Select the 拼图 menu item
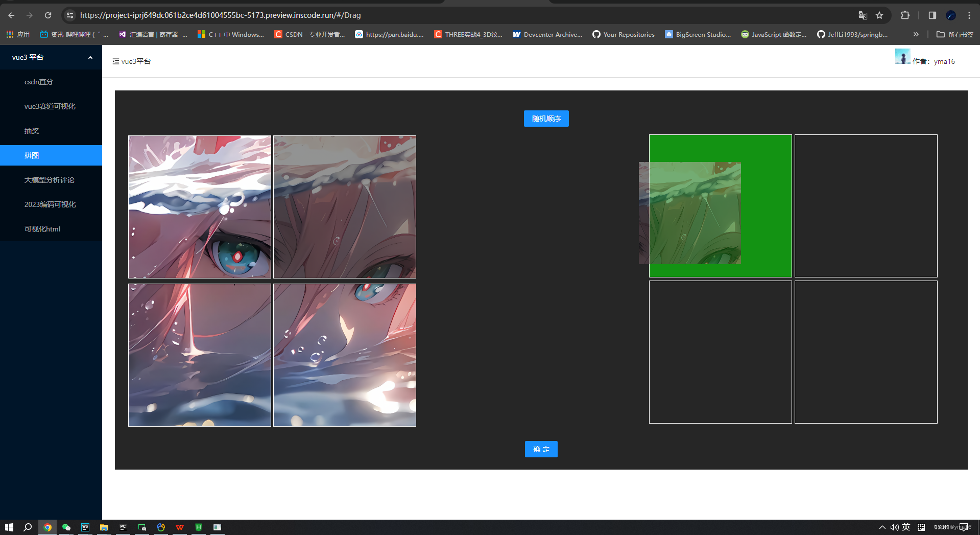 coord(51,155)
